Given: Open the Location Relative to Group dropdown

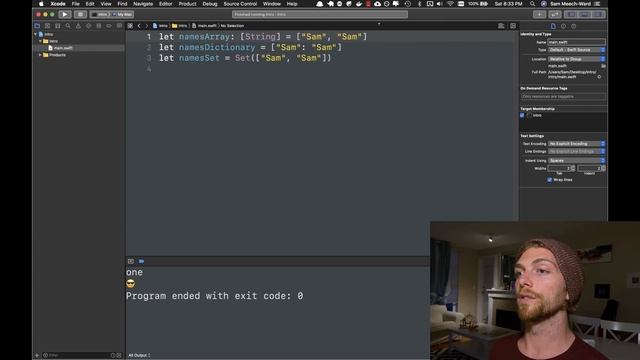Looking at the screenshot, I should point(576,59).
